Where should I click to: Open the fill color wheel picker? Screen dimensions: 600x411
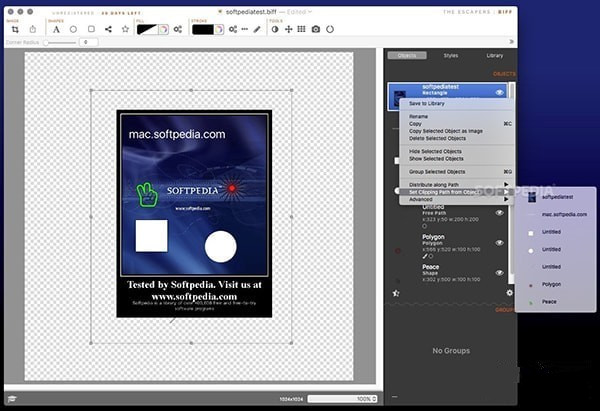tap(163, 29)
